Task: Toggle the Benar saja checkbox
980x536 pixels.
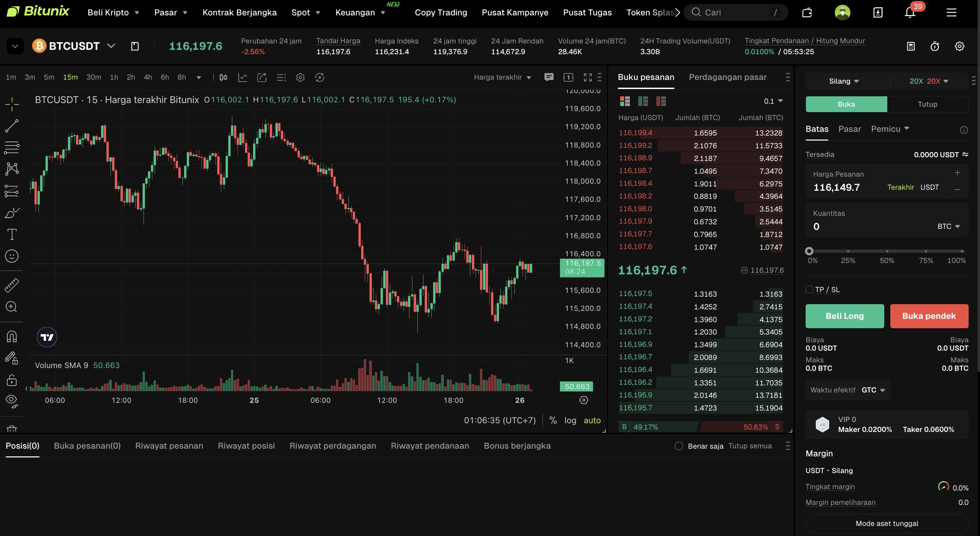Action: [679, 446]
